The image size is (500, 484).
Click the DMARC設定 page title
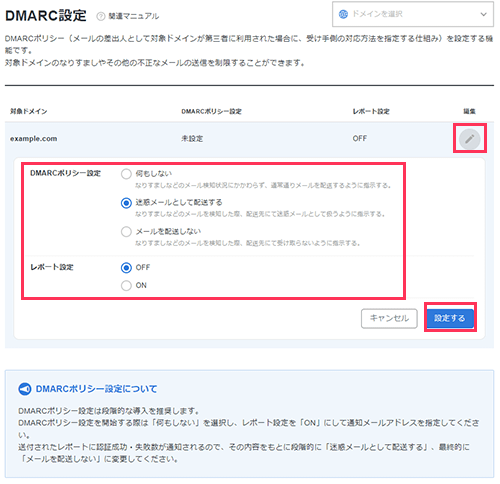coord(46,16)
